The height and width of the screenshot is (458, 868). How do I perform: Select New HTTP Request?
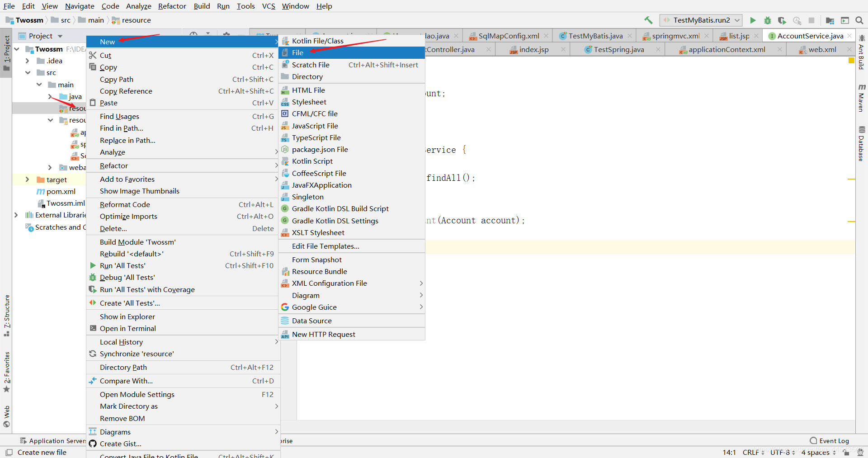(x=352, y=335)
